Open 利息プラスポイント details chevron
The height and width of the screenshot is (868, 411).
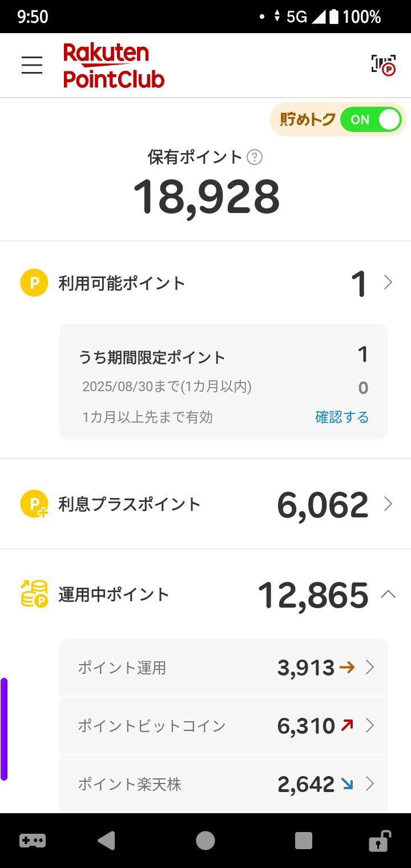pos(388,504)
